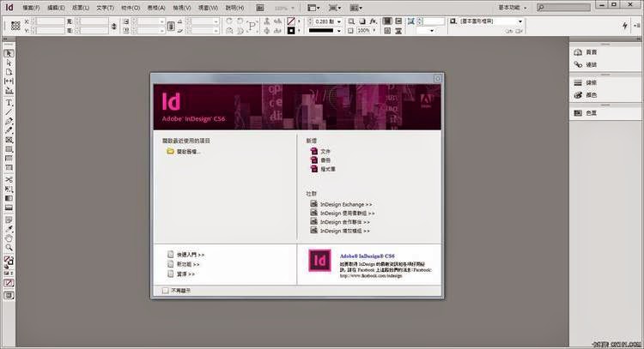The height and width of the screenshot is (349, 644).
Task: Open the 基本功能 workspace switcher
Action: [x=513, y=8]
